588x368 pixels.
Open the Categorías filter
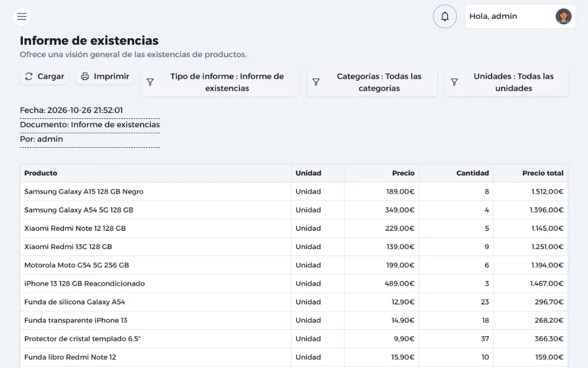tap(372, 82)
